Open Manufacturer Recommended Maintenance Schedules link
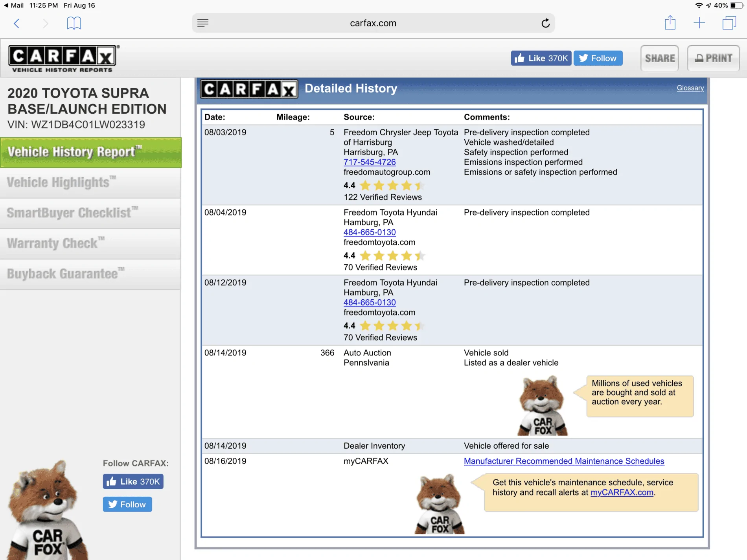 (564, 461)
